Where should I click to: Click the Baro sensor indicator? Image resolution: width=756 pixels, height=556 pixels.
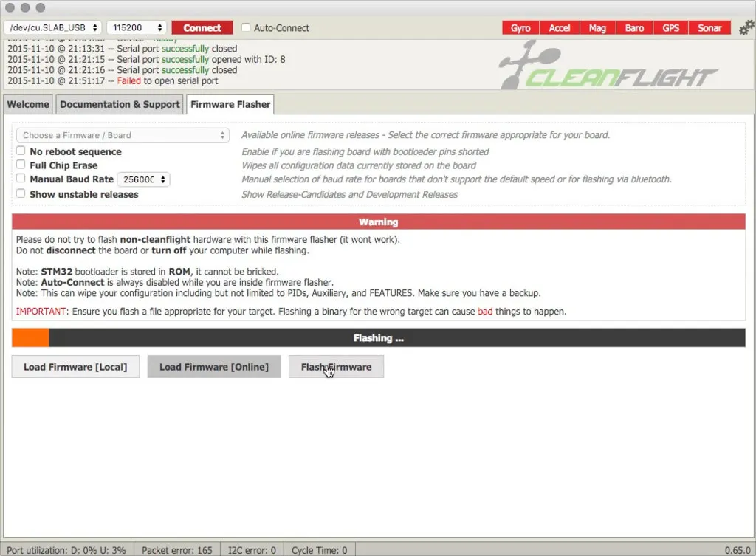634,28
